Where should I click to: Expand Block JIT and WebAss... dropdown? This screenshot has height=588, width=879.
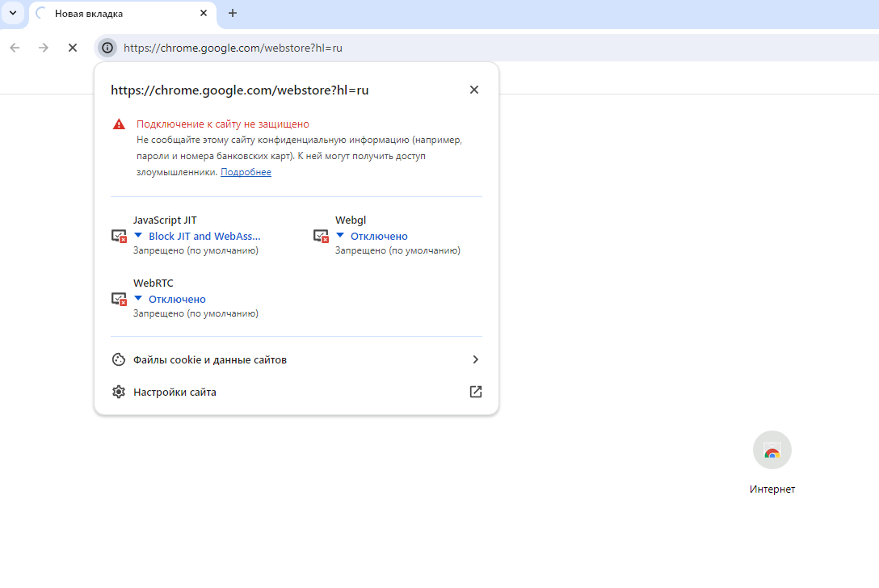tap(197, 236)
